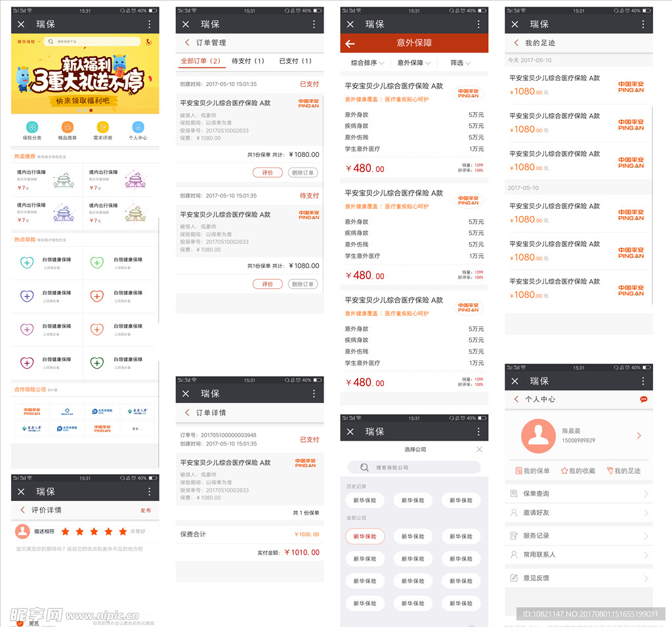Go back from the 订单管理 screen
Viewport: 672px width, 627px height.
click(x=187, y=43)
